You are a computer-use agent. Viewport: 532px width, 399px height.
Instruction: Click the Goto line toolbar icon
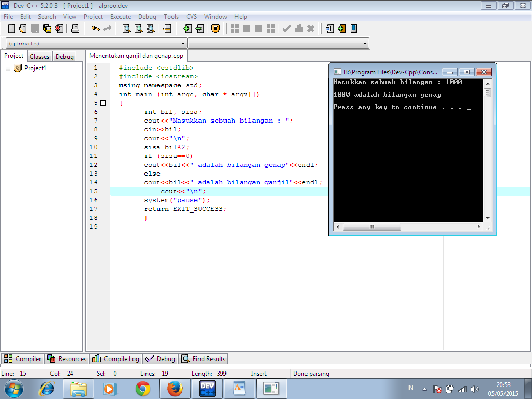tap(167, 29)
